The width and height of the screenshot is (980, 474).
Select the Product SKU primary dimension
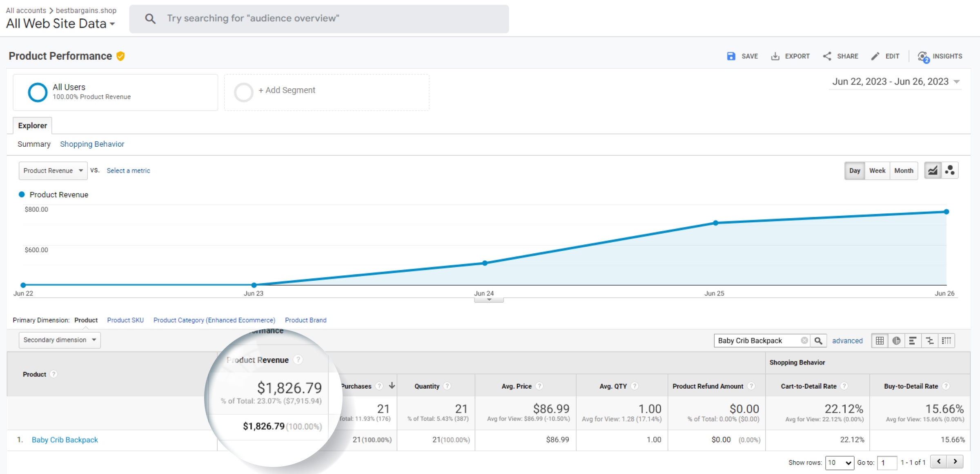point(125,320)
